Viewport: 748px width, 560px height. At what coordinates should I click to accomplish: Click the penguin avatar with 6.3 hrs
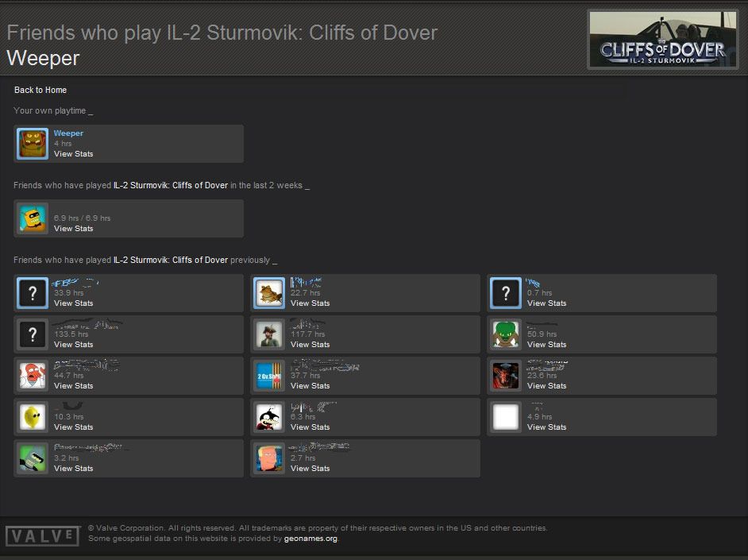(x=269, y=417)
